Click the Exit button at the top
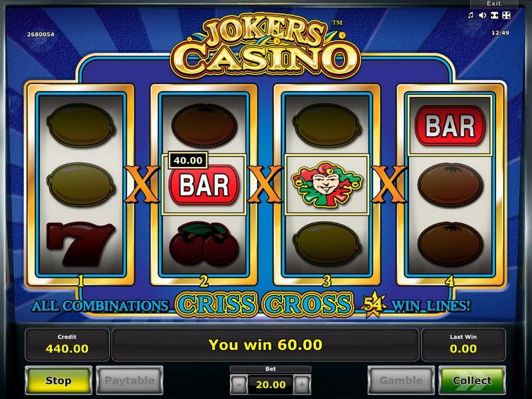Screen dimensions: 532x399 coord(493,3)
